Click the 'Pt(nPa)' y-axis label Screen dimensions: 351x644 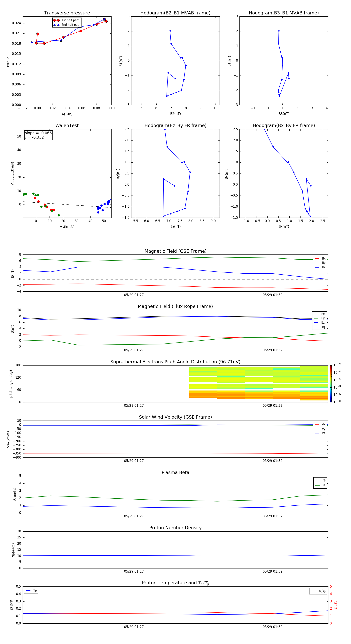8,61
